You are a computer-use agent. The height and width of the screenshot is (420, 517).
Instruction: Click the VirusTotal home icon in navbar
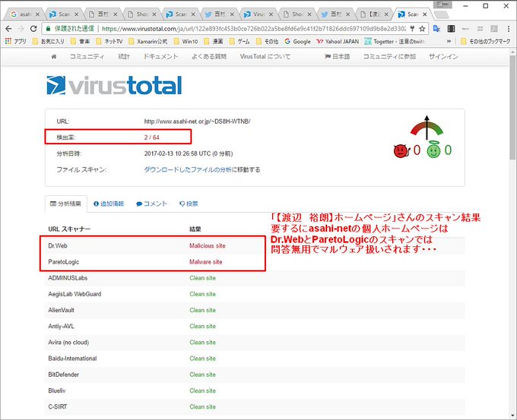(54, 57)
